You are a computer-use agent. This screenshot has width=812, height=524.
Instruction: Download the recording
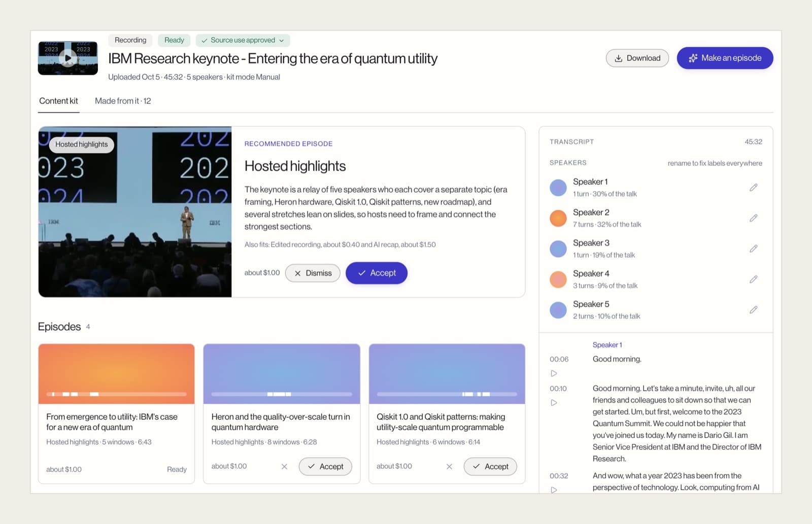pos(637,58)
